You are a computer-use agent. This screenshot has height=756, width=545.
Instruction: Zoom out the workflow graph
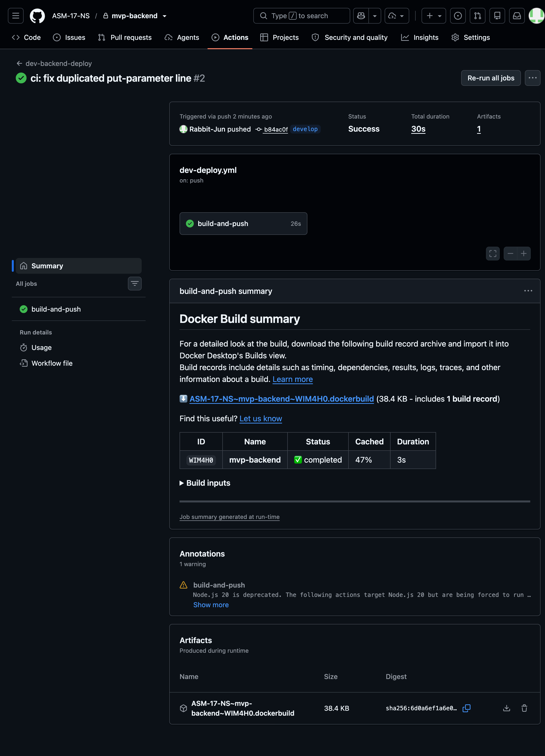[510, 254]
